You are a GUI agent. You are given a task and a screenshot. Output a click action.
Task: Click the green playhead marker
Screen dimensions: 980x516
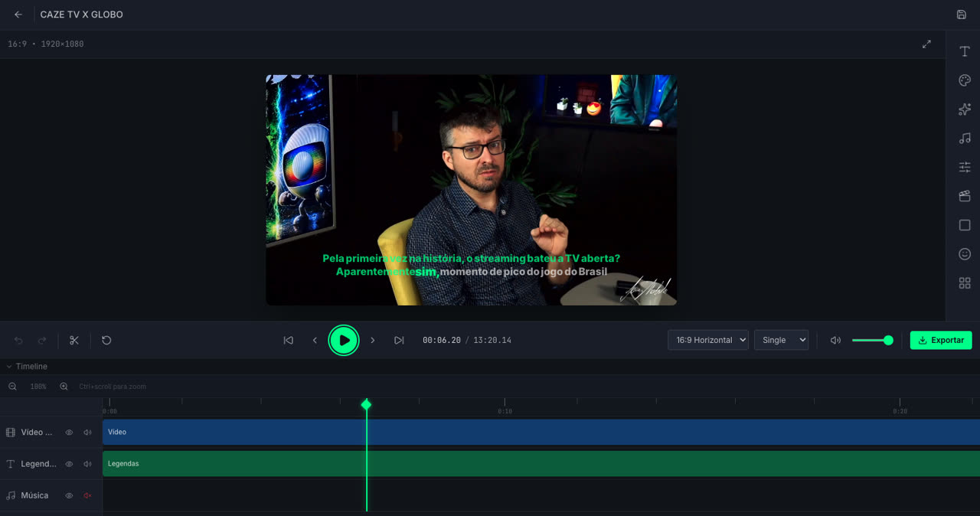pyautogui.click(x=366, y=404)
